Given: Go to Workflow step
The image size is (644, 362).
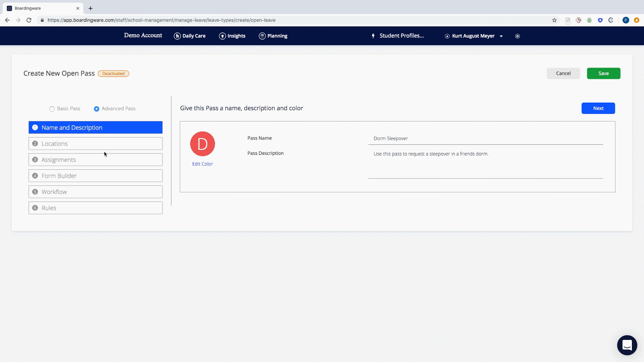Looking at the screenshot, I should tap(95, 192).
